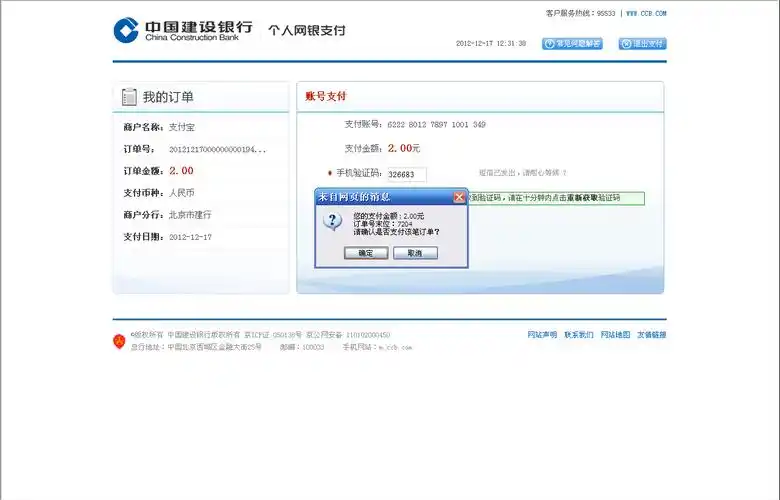The image size is (780, 500).
Task: Cancel the payment with 取消 button
Action: 415,253
